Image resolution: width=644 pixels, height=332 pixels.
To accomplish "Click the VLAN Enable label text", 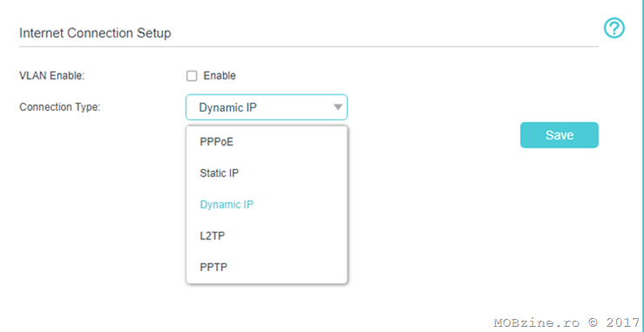I will (51, 76).
